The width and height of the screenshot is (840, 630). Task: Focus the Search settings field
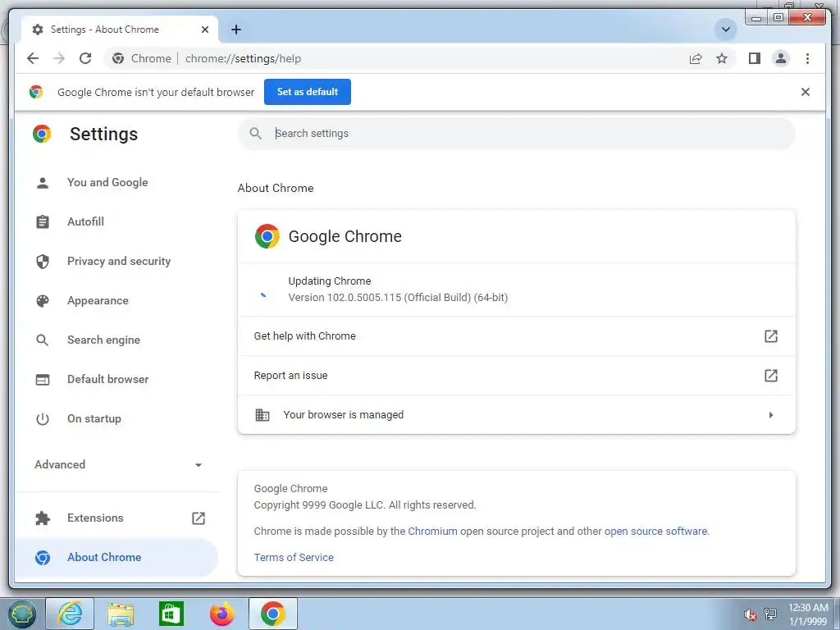tap(517, 134)
